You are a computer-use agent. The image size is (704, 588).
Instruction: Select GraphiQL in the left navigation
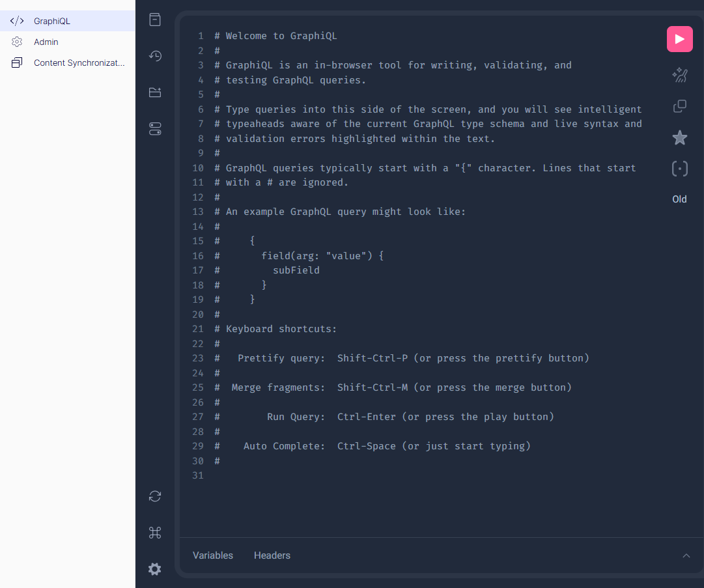[67, 21]
